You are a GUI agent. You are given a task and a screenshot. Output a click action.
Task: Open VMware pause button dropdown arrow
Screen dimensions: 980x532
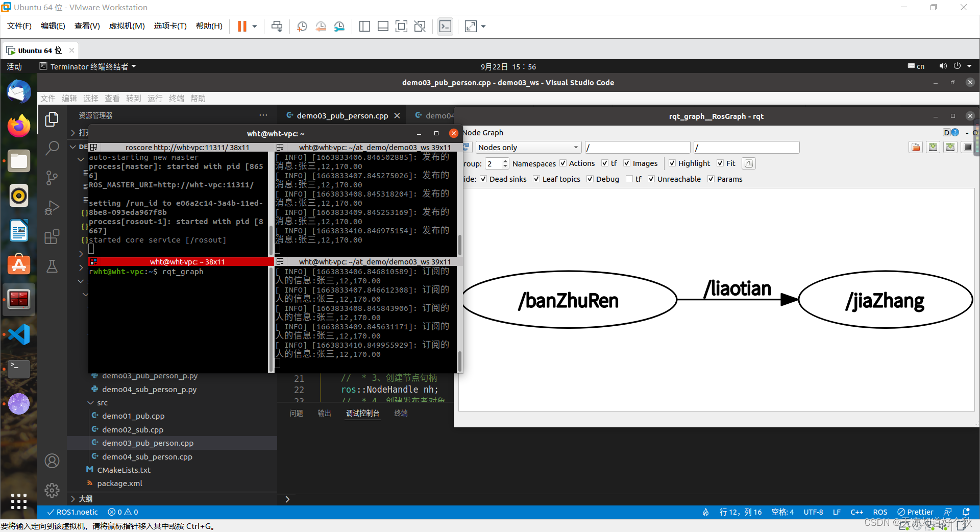tap(254, 26)
